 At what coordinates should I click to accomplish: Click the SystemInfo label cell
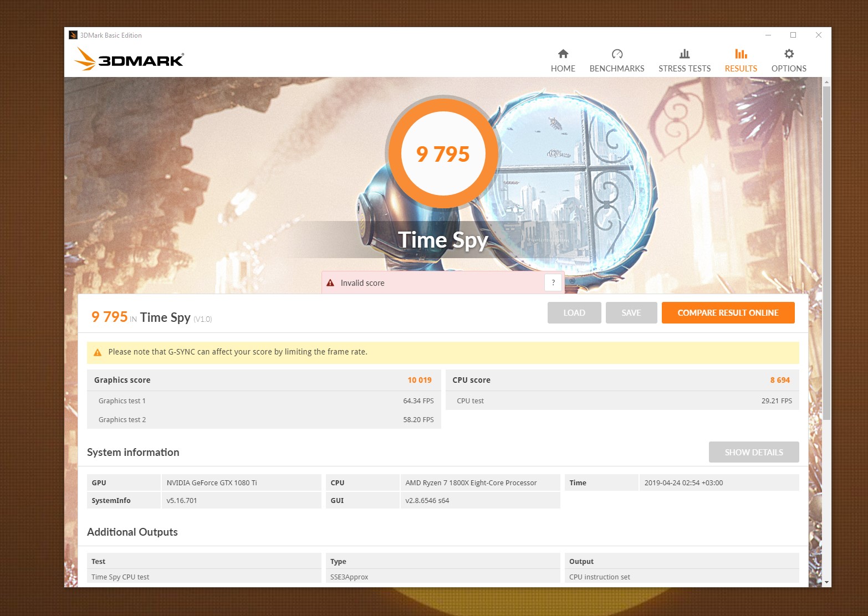click(x=124, y=500)
